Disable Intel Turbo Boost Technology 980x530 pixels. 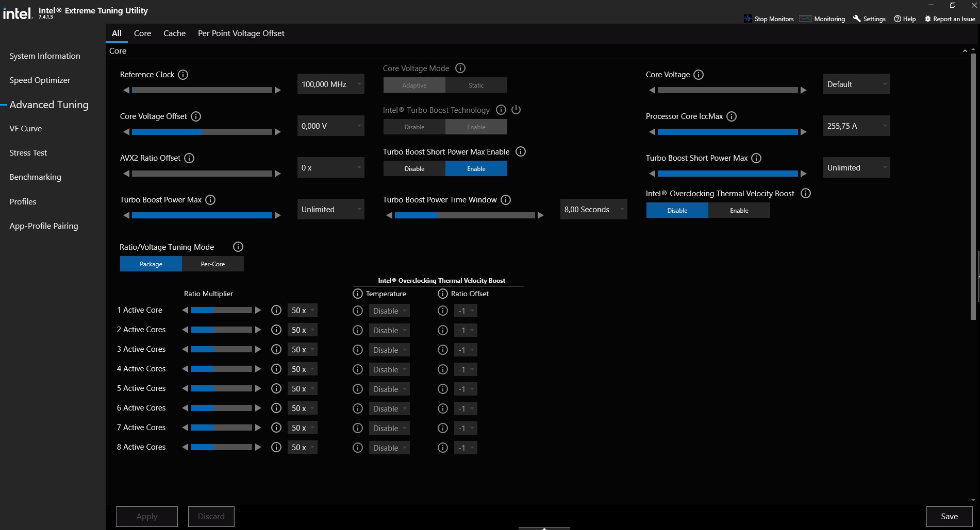[414, 127]
